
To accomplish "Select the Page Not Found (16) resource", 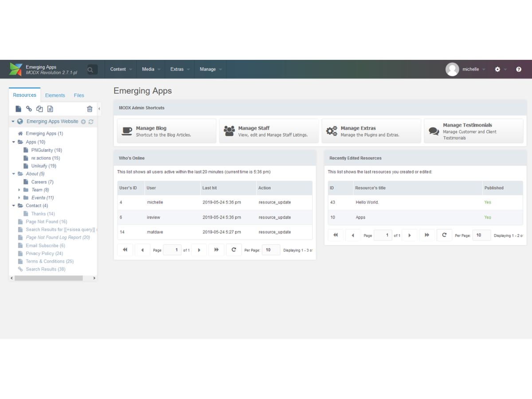I will tap(47, 222).
